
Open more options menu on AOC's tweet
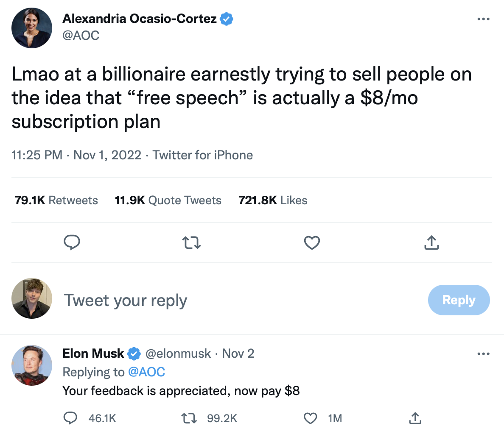click(x=483, y=19)
